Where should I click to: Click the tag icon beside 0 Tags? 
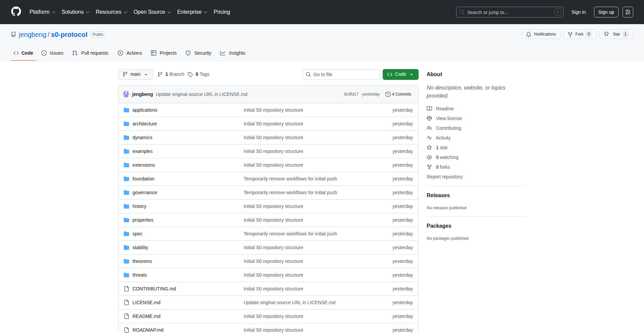coord(190,74)
